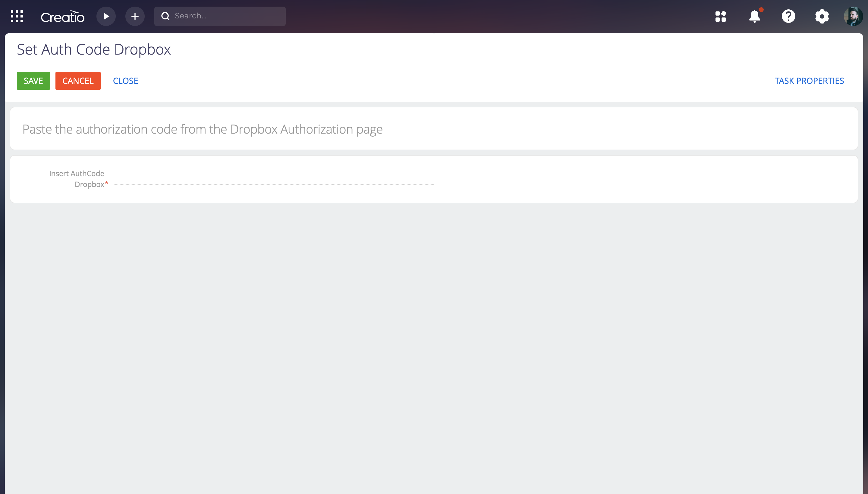Open the Creatio workplace apps icon
868x494 pixels.
click(721, 16)
